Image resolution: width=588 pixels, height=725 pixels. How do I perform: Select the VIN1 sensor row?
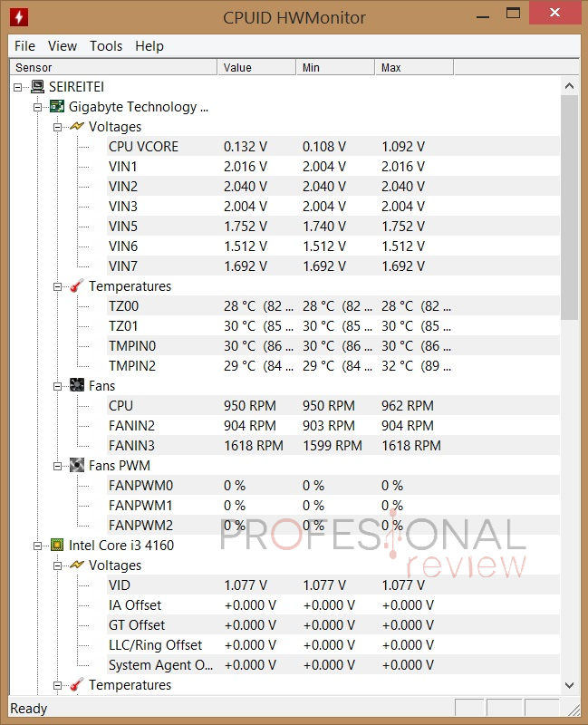point(333,166)
